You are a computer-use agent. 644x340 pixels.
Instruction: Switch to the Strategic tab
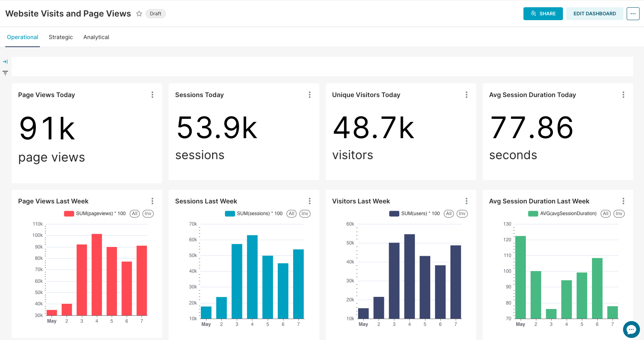(x=61, y=37)
